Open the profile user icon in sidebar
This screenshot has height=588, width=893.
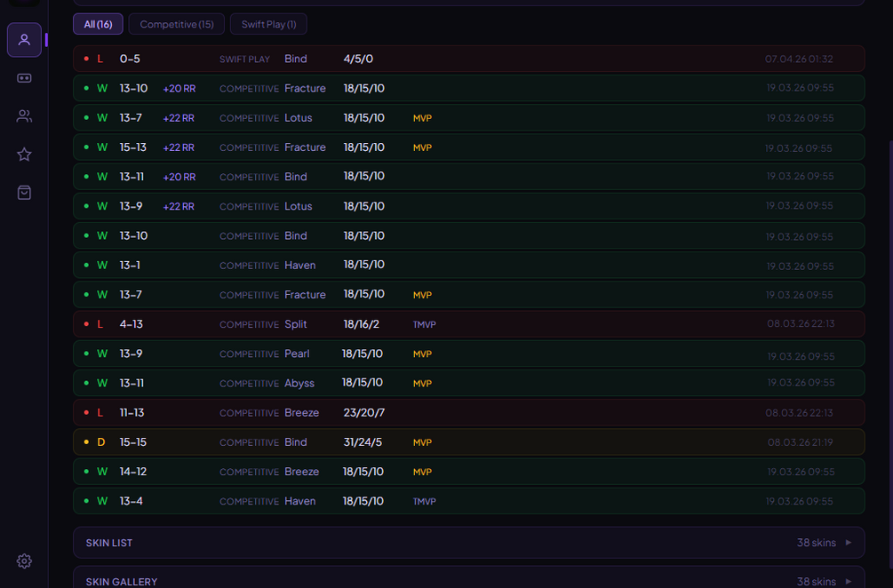24,40
